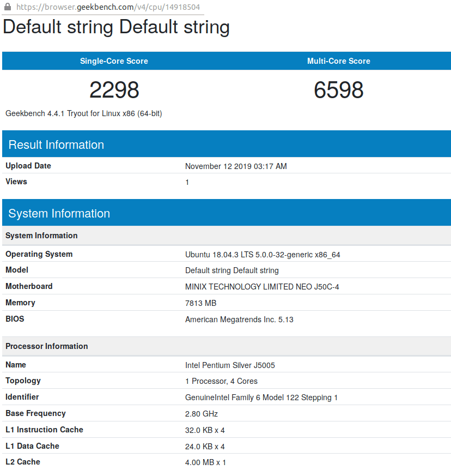Select the Single-Core Score header
This screenshot has height=476, width=451.
pyautogui.click(x=114, y=61)
